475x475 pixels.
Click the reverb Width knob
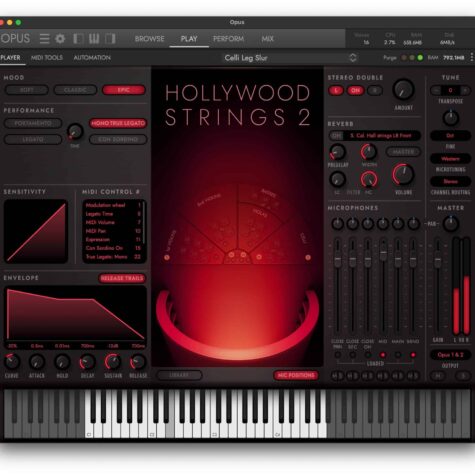[369, 152]
